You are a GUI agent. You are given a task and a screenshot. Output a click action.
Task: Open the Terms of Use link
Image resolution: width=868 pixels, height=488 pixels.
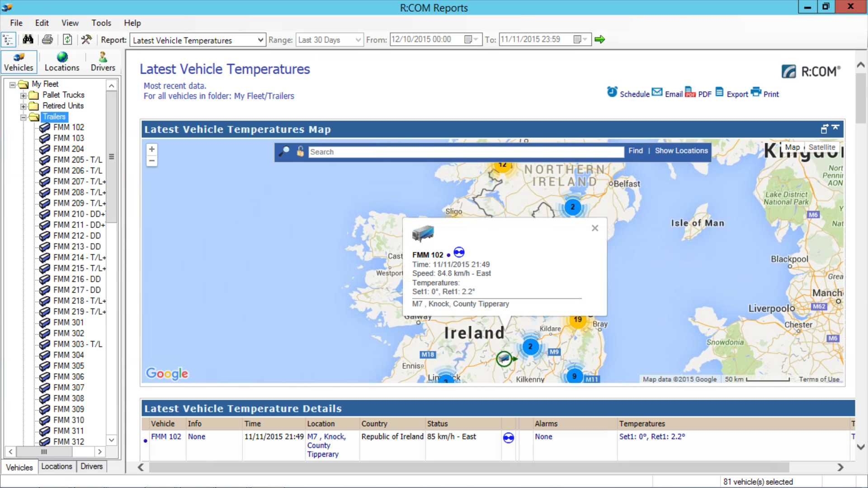(x=819, y=380)
